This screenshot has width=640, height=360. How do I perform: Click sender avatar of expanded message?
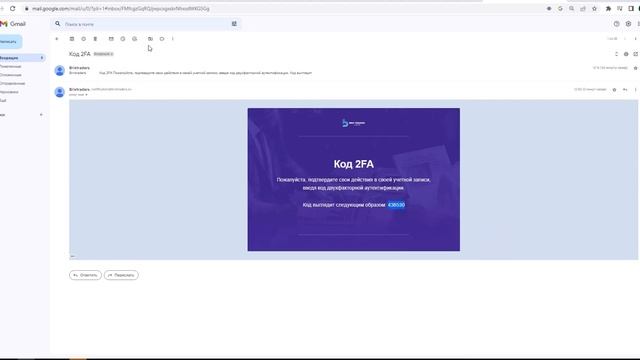pyautogui.click(x=60, y=92)
